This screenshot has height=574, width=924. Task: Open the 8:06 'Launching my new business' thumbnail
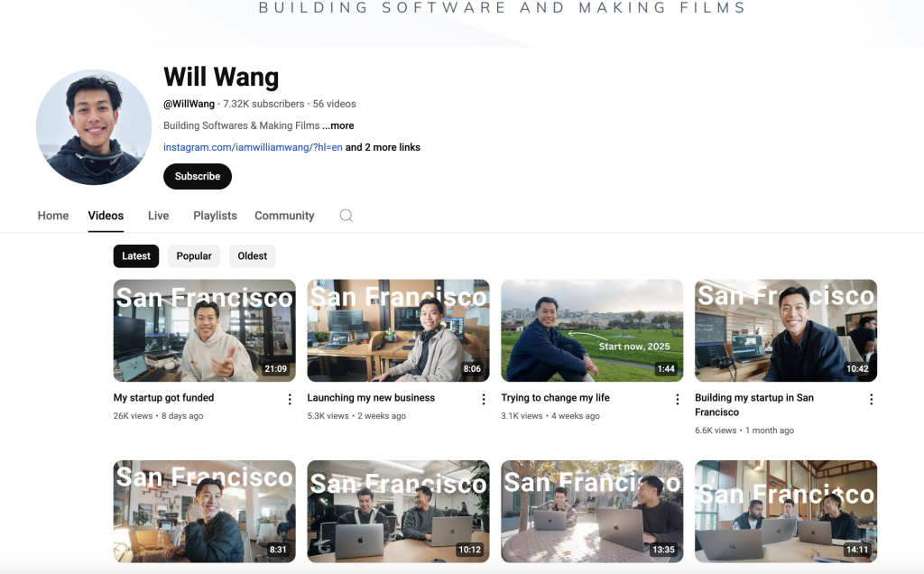tap(398, 330)
